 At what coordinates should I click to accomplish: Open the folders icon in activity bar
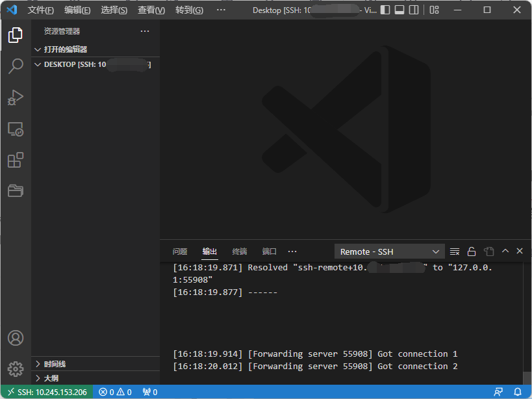coord(16,190)
